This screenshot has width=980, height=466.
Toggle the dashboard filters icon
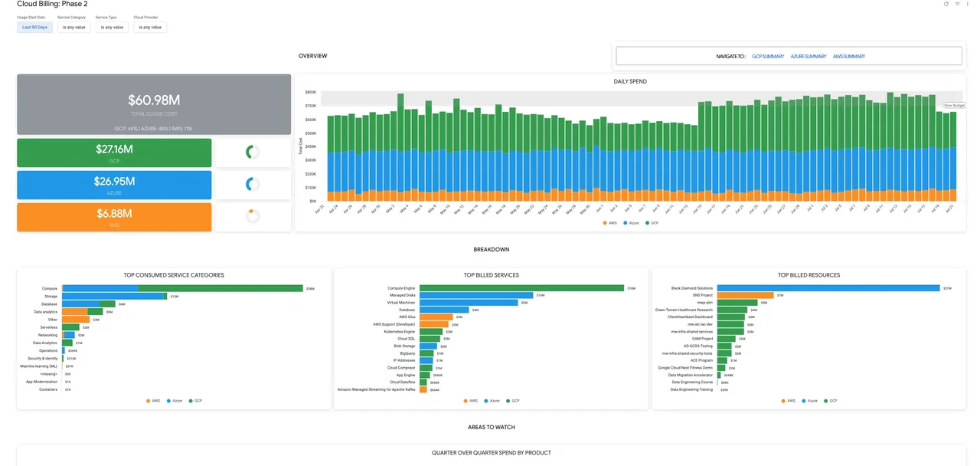[957, 4]
